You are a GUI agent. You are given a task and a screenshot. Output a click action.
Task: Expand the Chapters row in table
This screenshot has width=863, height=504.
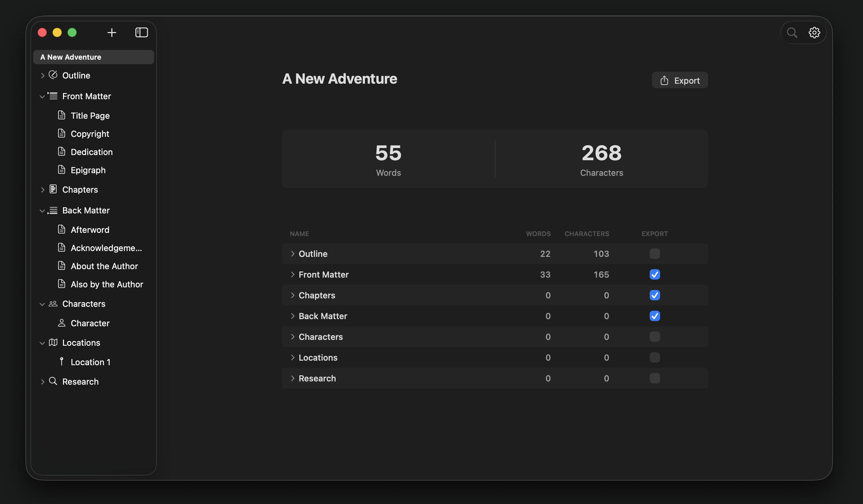point(293,295)
